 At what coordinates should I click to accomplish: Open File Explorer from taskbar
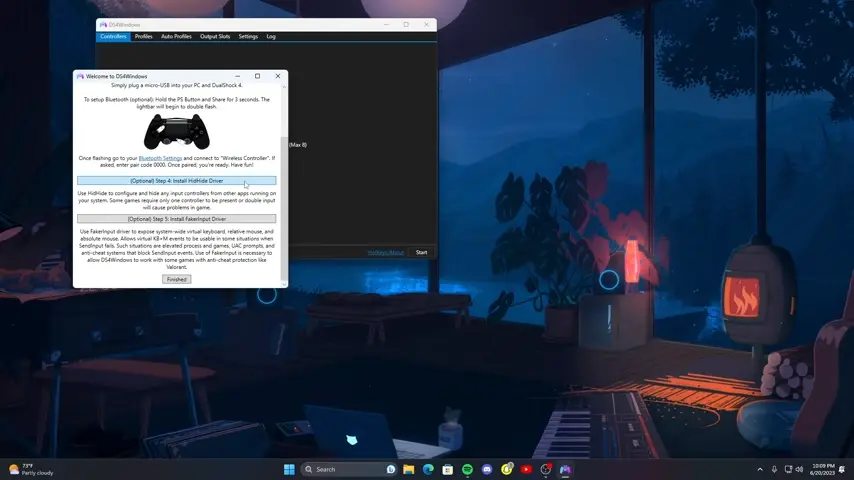tap(408, 470)
